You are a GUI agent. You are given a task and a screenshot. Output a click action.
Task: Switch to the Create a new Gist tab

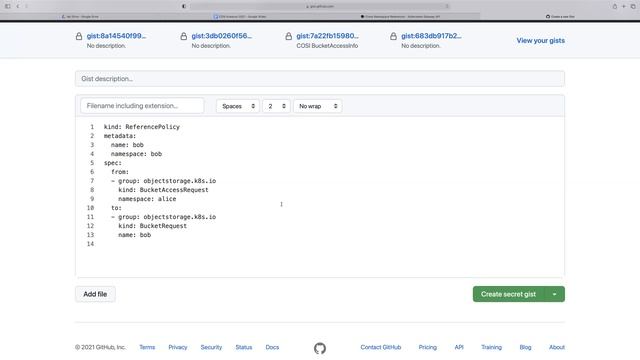560,16
